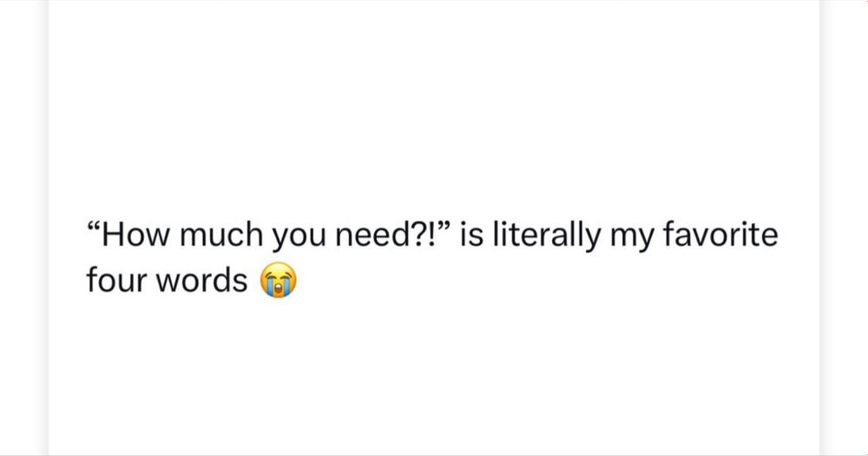Screen dimensions: 868x456
Task: Click the word "need" in the quote
Action: [x=371, y=235]
